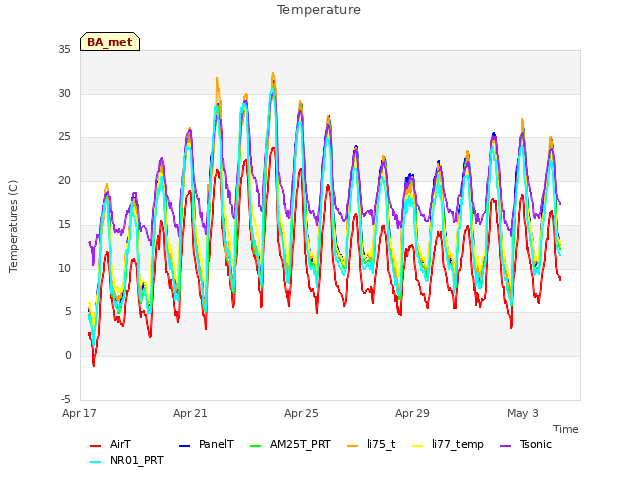Click the BA_met annotation label
This screenshot has width=640, height=480.
(110, 42)
